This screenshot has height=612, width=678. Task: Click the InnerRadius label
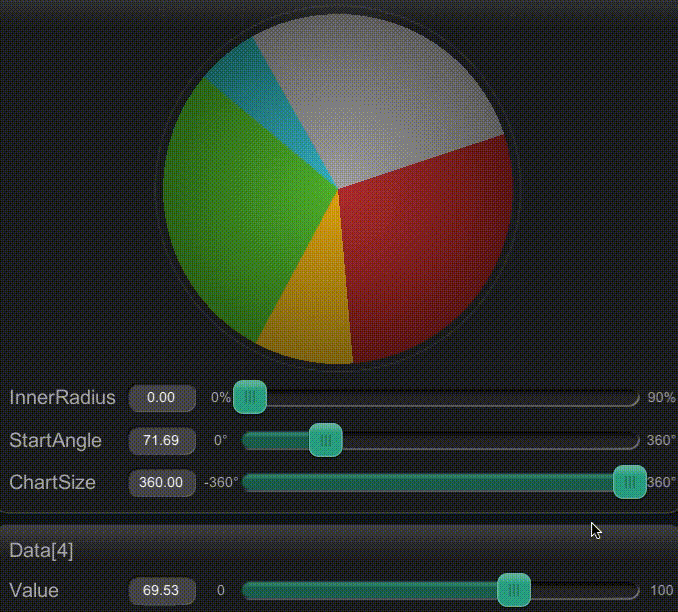pos(62,397)
